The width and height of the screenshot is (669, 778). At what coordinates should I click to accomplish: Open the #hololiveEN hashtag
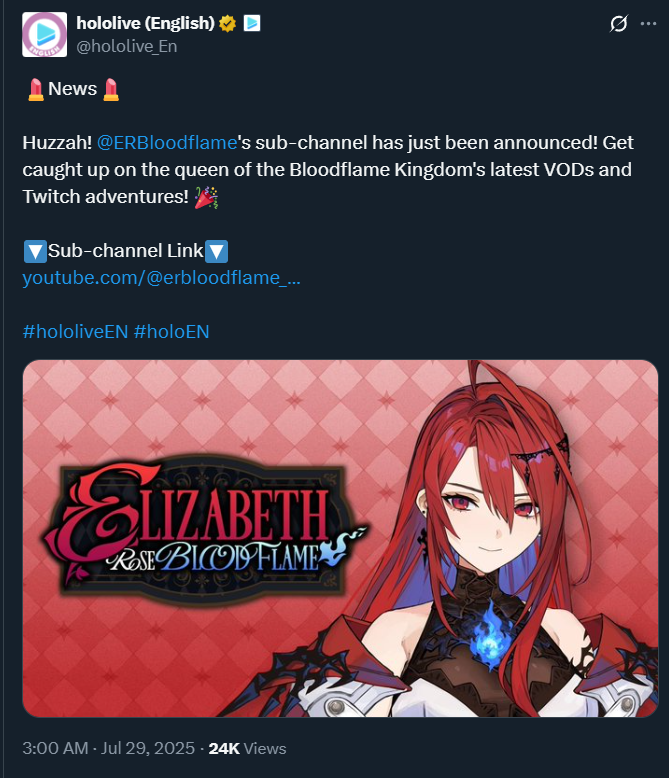point(75,331)
